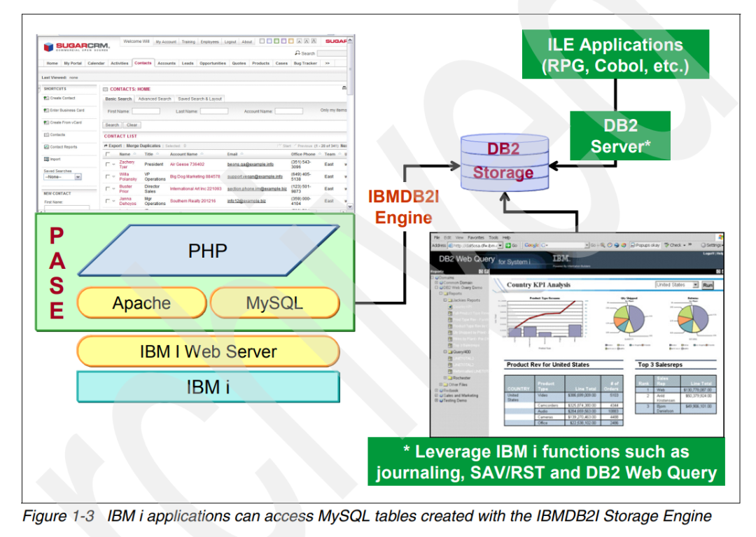Viewport: 756px width, 537px height.
Task: Click the Import shortcut icon
Action: point(46,159)
